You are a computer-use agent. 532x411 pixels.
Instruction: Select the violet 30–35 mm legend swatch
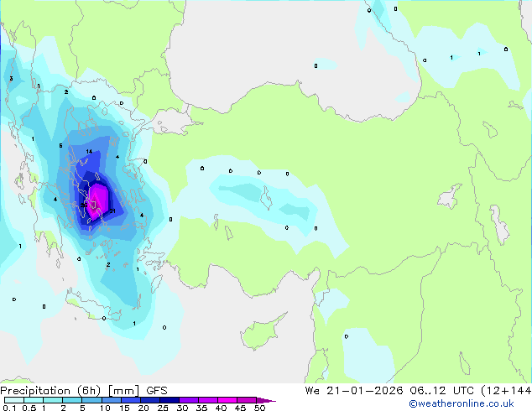(188, 400)
